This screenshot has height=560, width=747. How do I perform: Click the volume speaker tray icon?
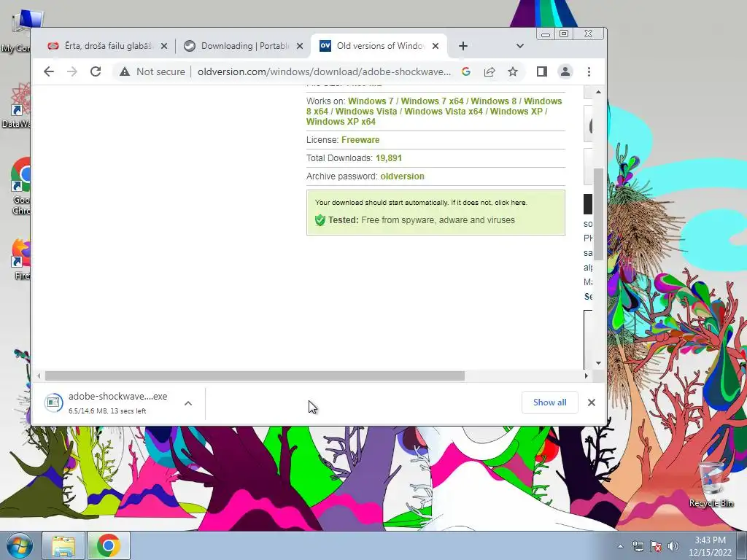point(673,546)
